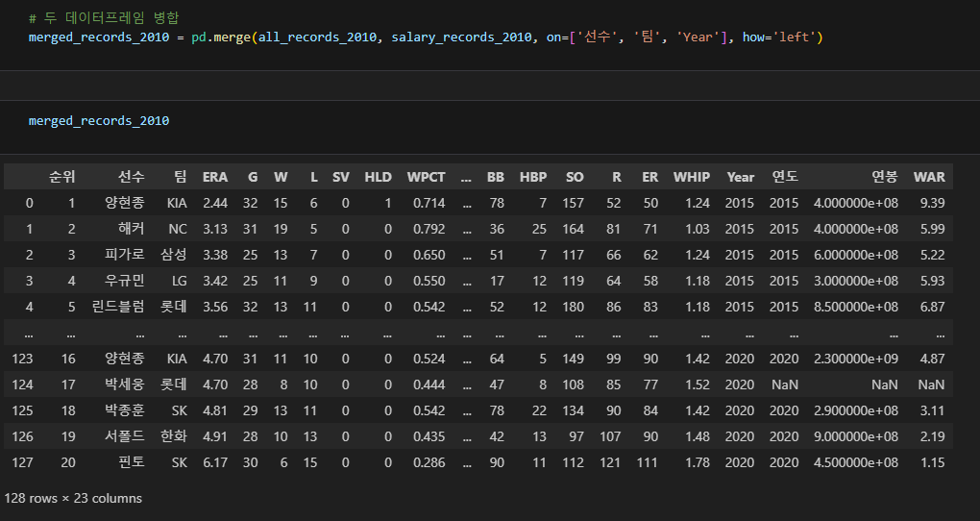Viewport: 980px width, 521px height.
Task: Click the HBP column header
Action: [533, 177]
